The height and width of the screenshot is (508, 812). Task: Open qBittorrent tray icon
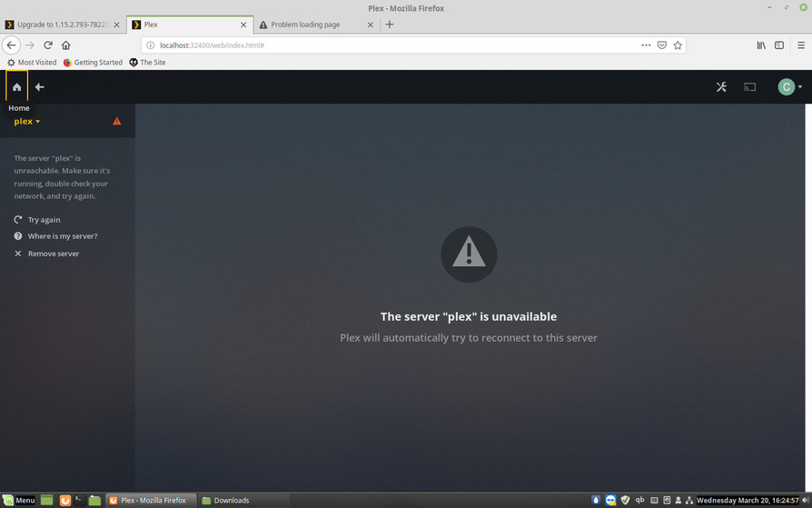[x=640, y=500]
